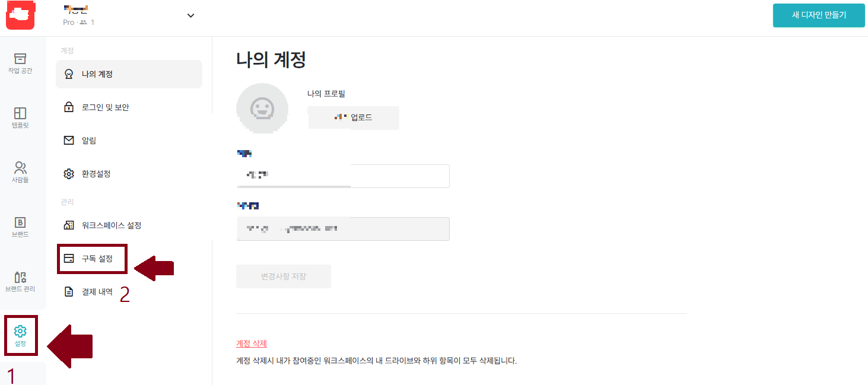The image size is (868, 385).
Task: Select the 설정 gear icon
Action: click(21, 335)
